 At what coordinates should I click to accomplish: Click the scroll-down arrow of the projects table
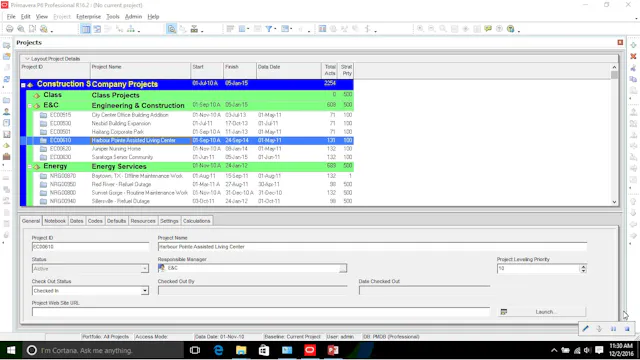tap(614, 202)
